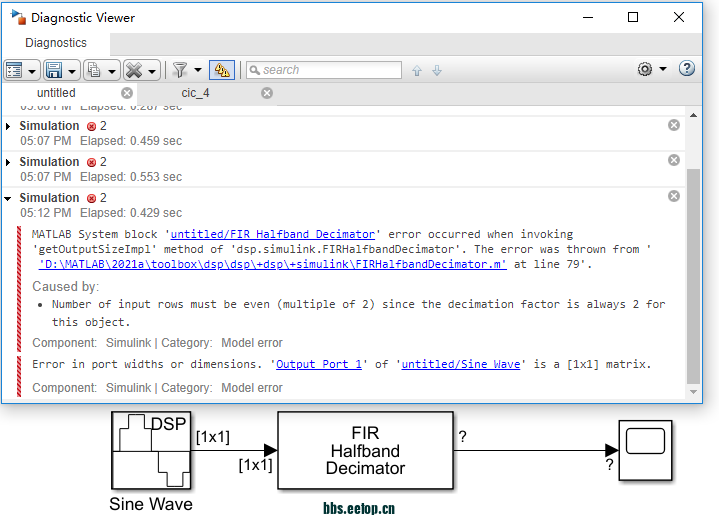The height and width of the screenshot is (520, 719).
Task: Click the filter funnel icon
Action: pos(180,70)
